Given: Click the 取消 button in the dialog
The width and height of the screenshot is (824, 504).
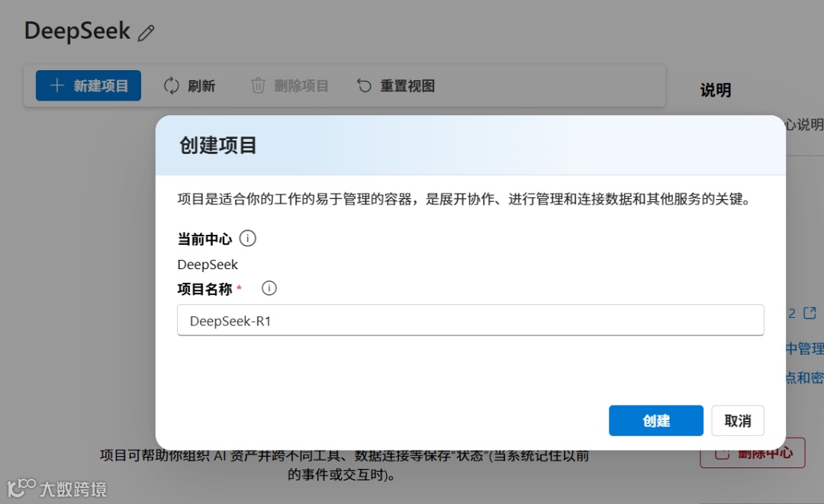Looking at the screenshot, I should point(738,421).
